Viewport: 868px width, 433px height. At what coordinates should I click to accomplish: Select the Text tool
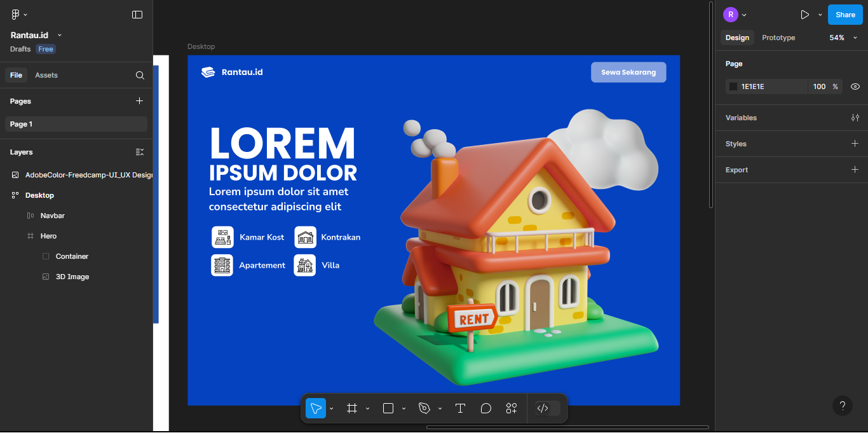[x=461, y=408]
